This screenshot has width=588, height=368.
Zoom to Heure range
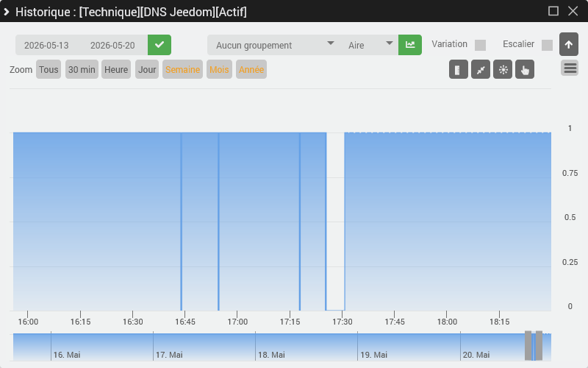[116, 69]
